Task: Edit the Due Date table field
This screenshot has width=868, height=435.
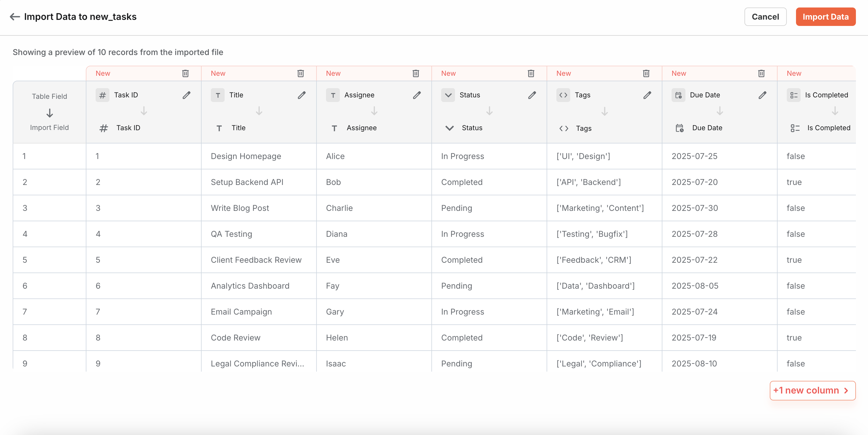Action: coord(763,95)
